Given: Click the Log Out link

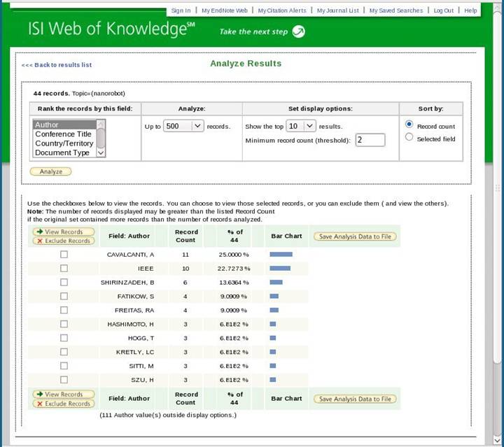Looking at the screenshot, I should coord(444,10).
